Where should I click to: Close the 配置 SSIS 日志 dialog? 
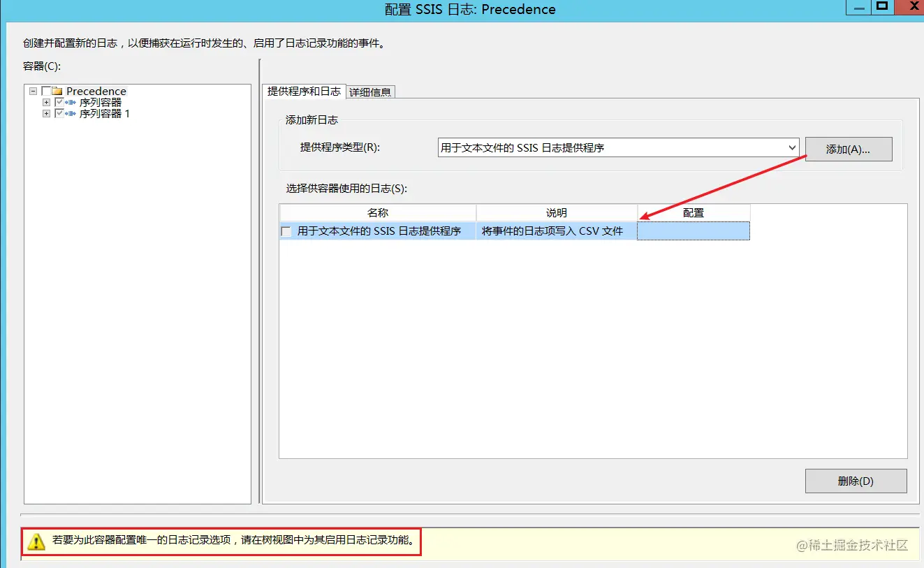(909, 7)
